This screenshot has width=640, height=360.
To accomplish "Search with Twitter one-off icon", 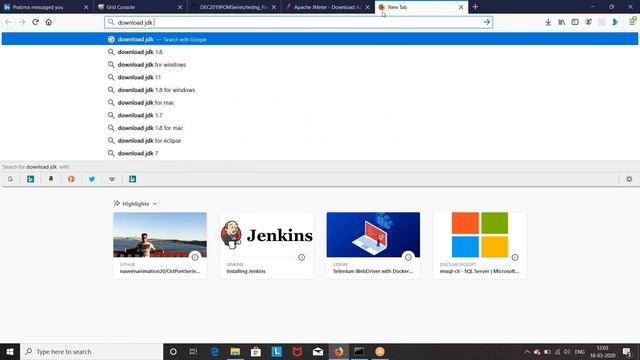I will point(92,179).
